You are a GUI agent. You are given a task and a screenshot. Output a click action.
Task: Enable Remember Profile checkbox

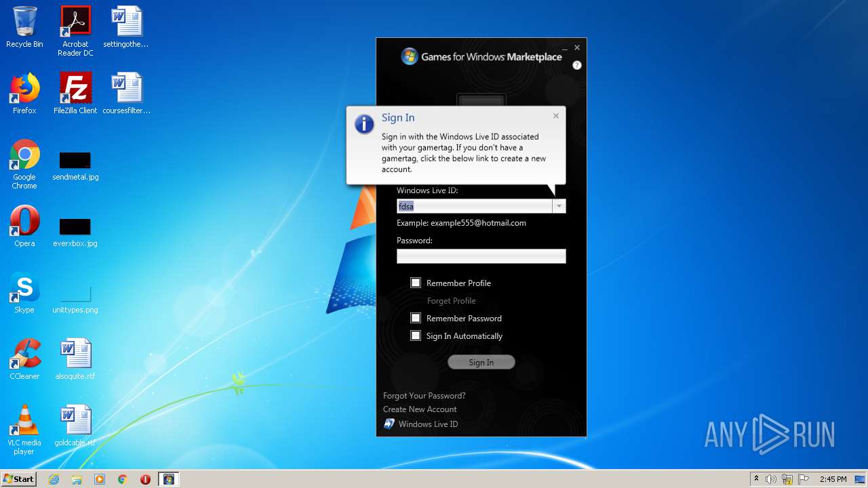(416, 283)
